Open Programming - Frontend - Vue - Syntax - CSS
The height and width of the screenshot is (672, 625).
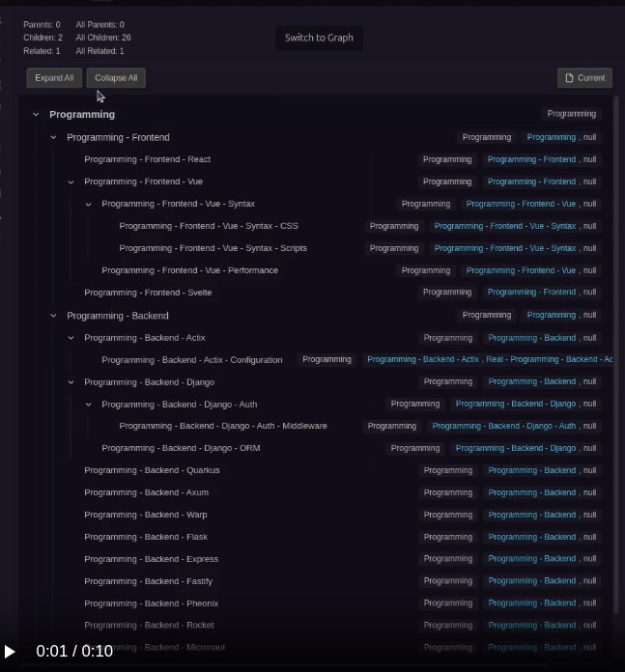pos(209,226)
